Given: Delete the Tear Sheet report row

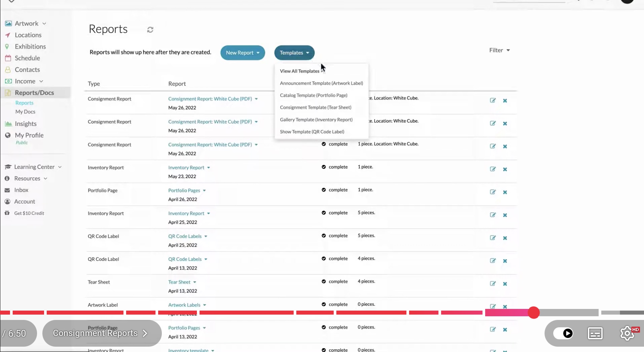Looking at the screenshot, I should click(505, 284).
